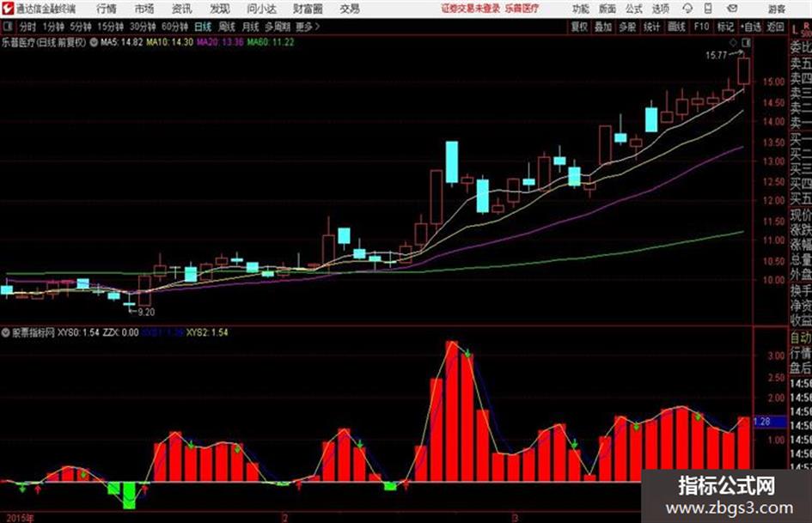
Task: Click 证券交易未登录 login link
Action: (x=471, y=9)
